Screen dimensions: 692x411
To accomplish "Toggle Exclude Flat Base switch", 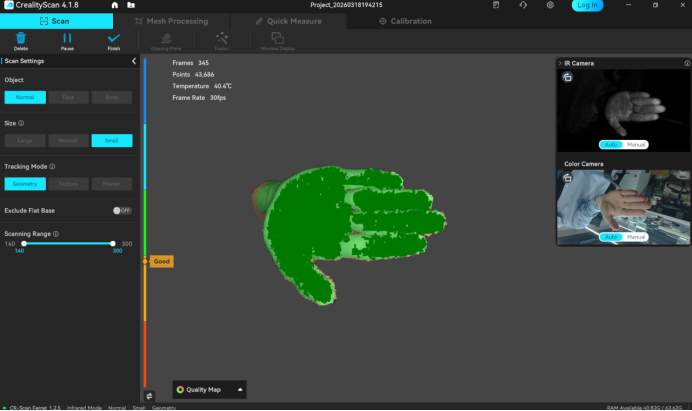I will [122, 210].
